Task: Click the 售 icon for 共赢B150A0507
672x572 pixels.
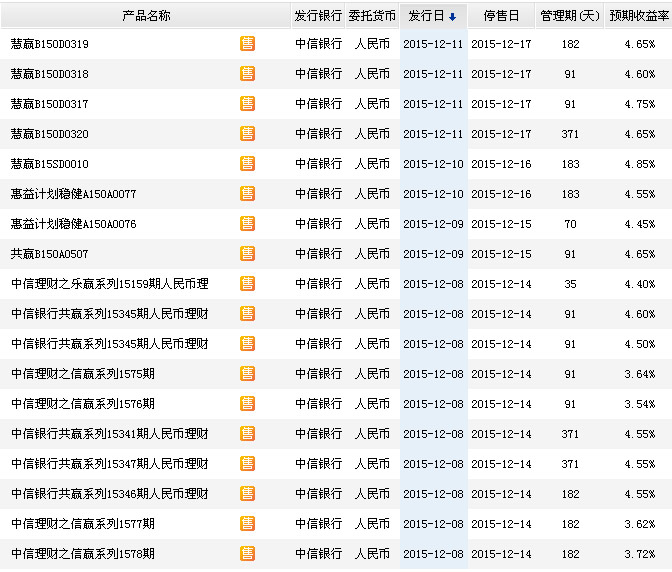Action: pyautogui.click(x=247, y=254)
